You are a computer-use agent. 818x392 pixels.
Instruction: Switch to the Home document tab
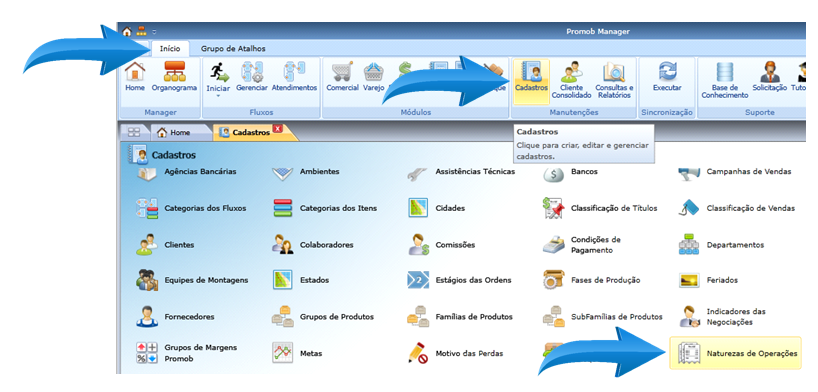tap(176, 133)
